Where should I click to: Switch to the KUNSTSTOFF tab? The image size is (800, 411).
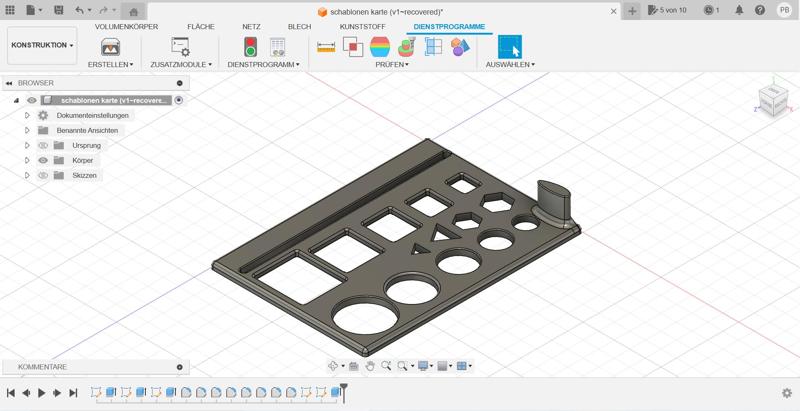click(363, 27)
